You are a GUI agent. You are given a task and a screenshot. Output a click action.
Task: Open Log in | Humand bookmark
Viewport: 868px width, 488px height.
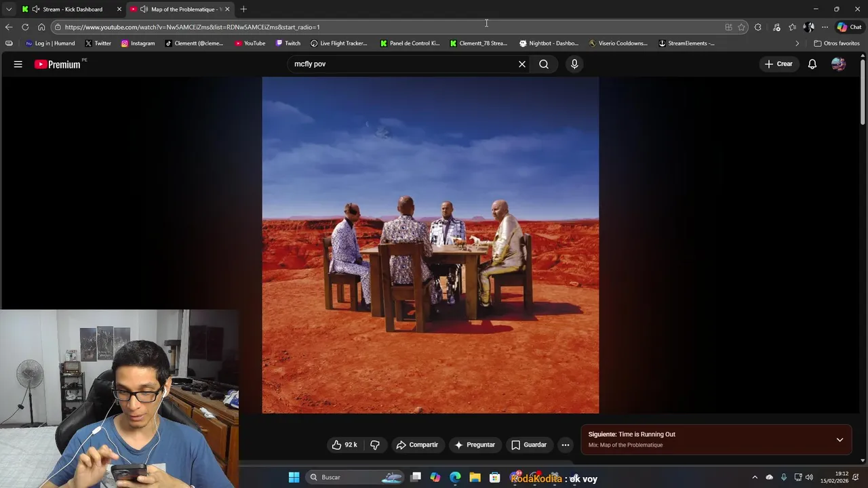50,43
